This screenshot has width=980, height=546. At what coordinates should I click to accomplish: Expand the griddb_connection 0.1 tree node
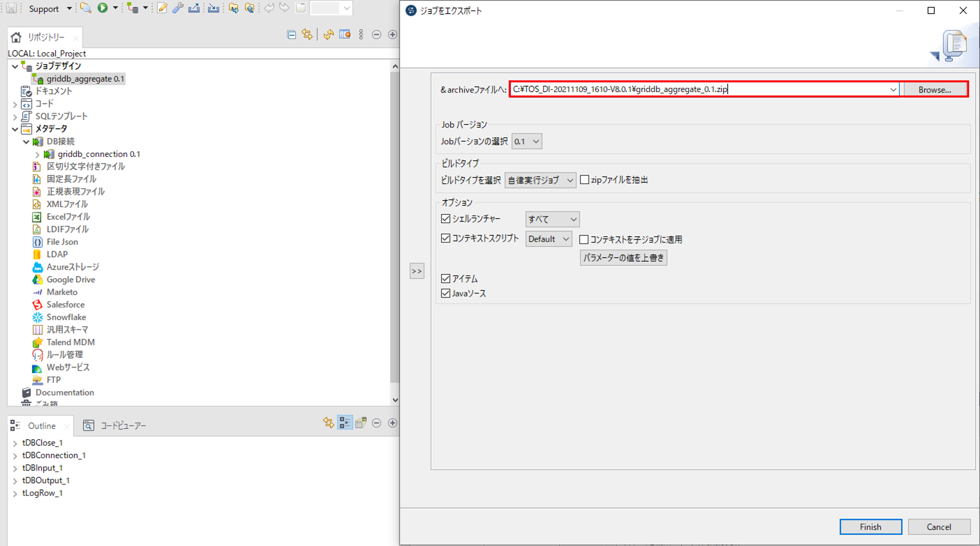(37, 154)
